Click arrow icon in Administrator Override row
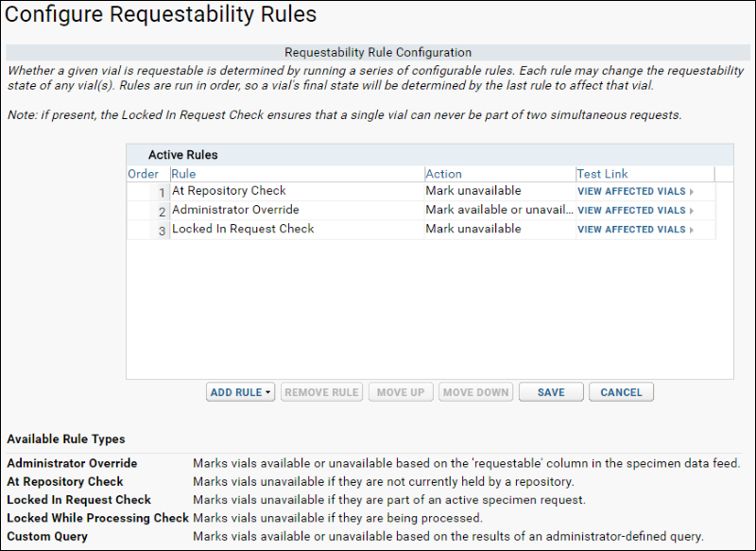The width and height of the screenshot is (756, 551). coord(692,211)
